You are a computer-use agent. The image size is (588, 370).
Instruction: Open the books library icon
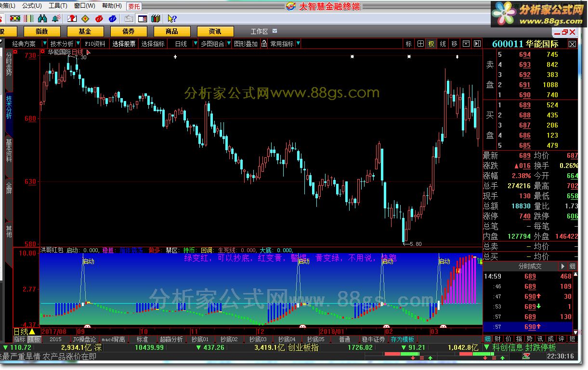[156, 19]
